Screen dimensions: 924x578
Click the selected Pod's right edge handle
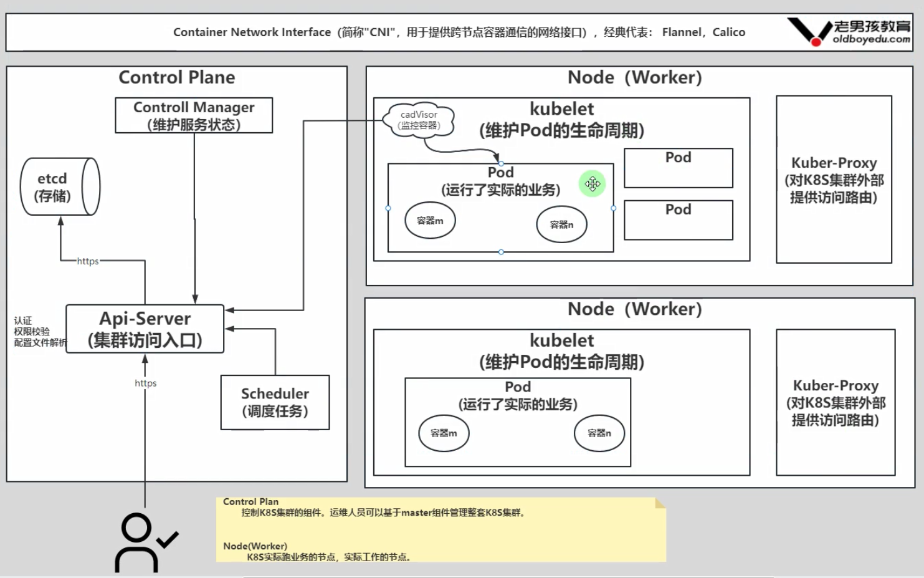(614, 208)
